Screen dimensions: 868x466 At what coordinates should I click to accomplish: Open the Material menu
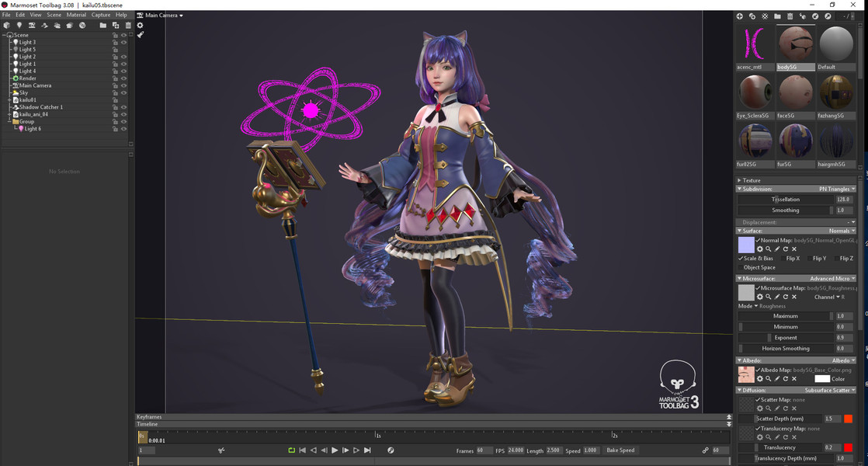pos(76,15)
